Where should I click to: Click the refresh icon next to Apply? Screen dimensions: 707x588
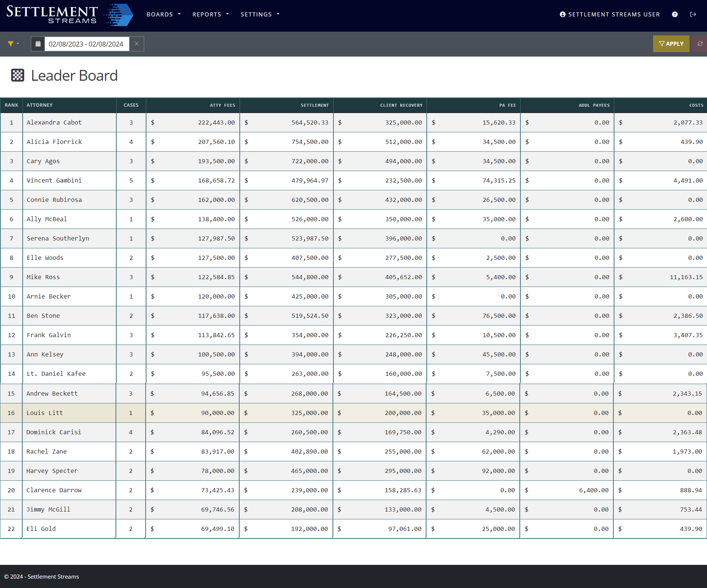700,44
